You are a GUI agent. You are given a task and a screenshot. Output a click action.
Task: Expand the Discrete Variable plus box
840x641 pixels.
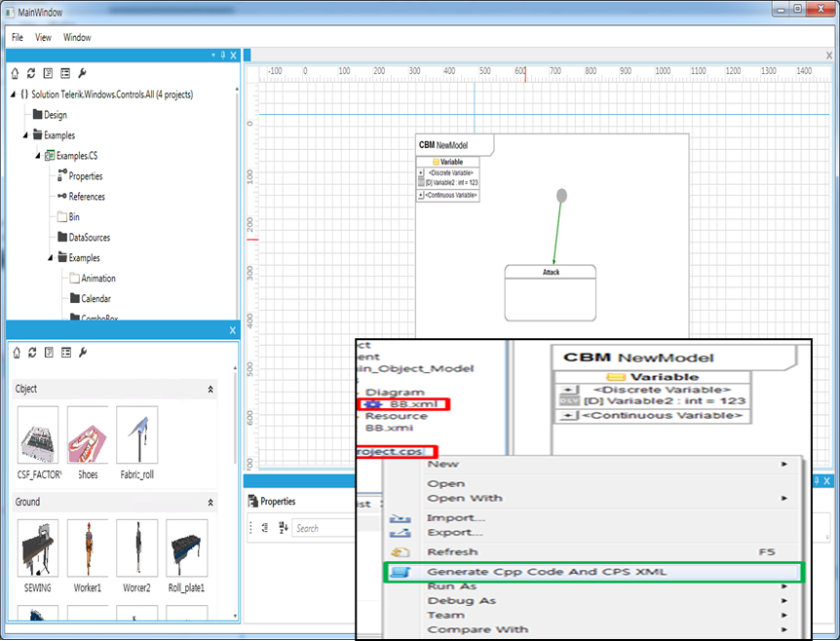421,172
